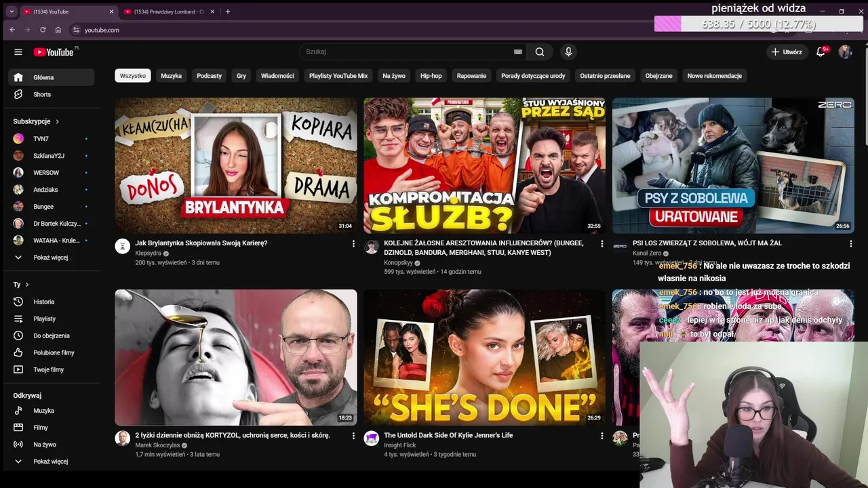Image resolution: width=868 pixels, height=488 pixels.
Task: Open WERSOW subscription channel
Action: click(x=52, y=172)
